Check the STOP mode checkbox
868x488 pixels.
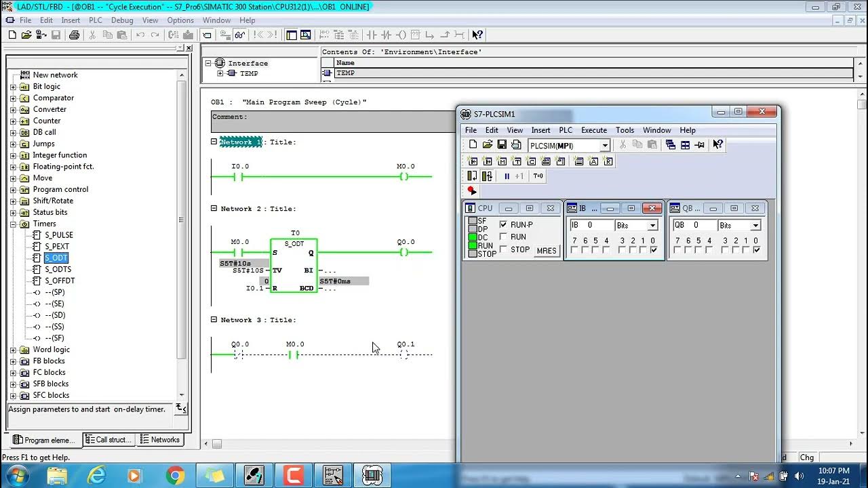click(x=503, y=249)
